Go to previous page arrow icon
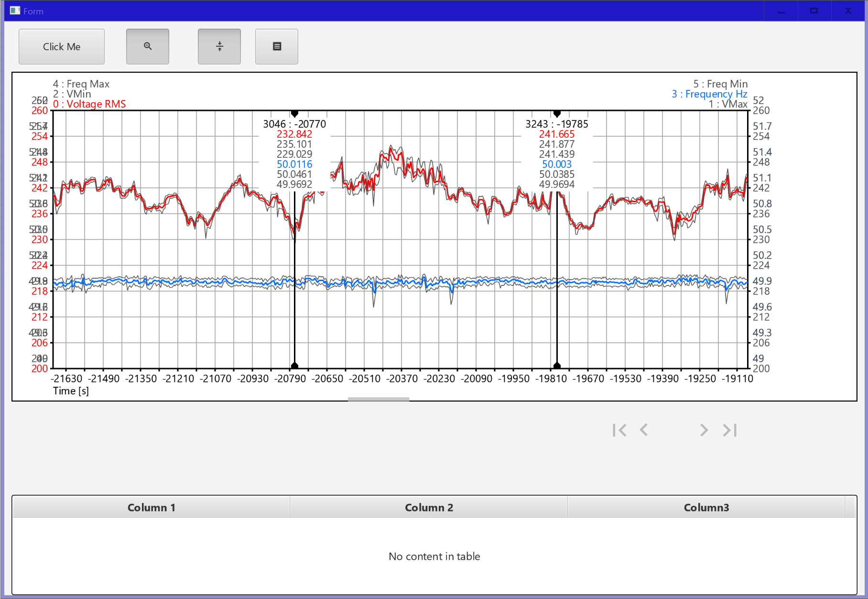Screen dimensions: 868x599 click(x=644, y=430)
